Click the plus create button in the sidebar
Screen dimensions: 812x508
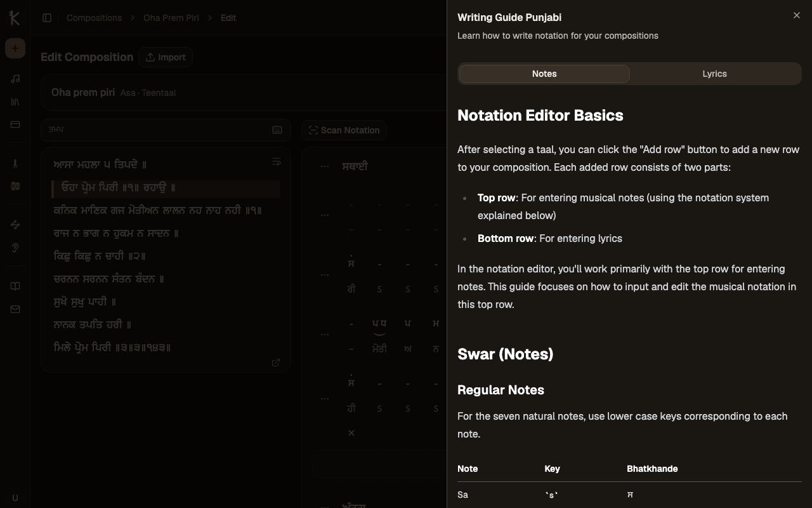[15, 48]
